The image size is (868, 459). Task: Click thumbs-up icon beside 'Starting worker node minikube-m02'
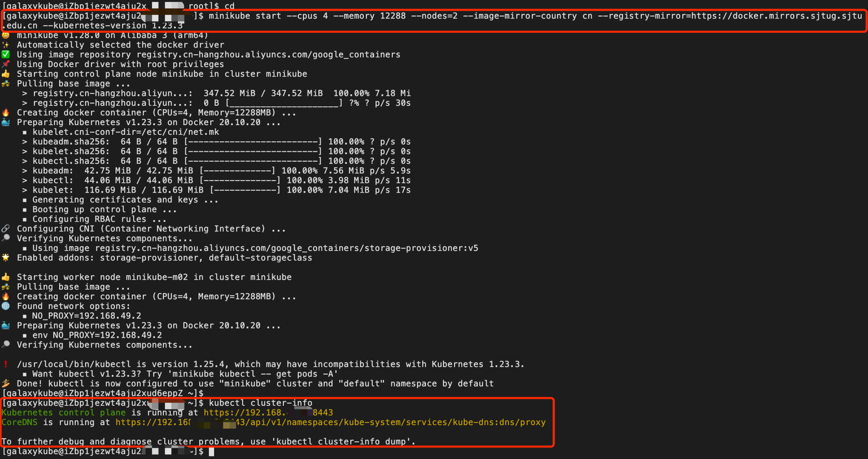click(x=6, y=277)
